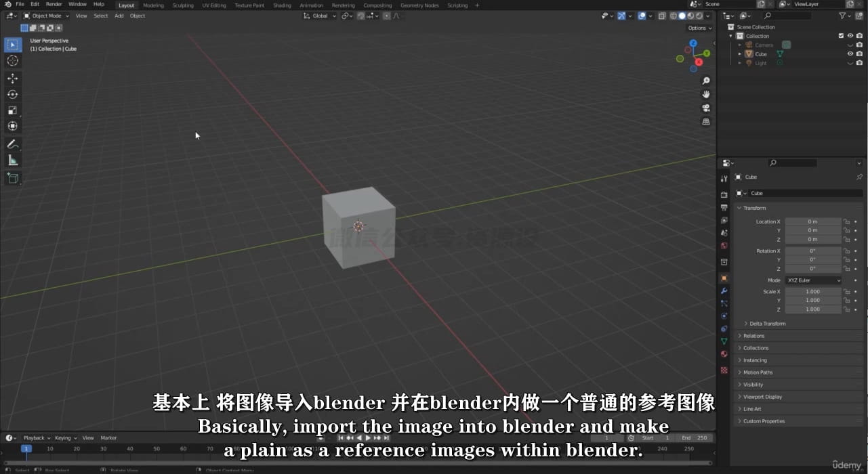The height and width of the screenshot is (474, 868).
Task: Expand the Delta Transform panel
Action: (x=766, y=324)
